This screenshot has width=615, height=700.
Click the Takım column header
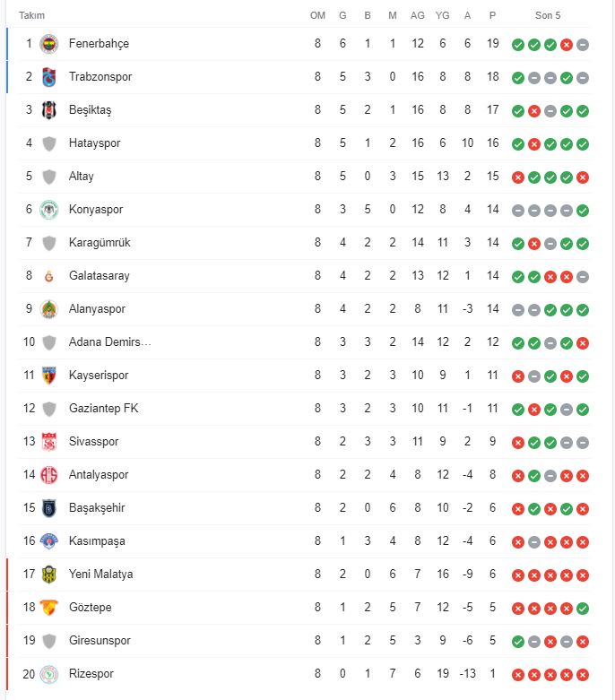(x=31, y=15)
